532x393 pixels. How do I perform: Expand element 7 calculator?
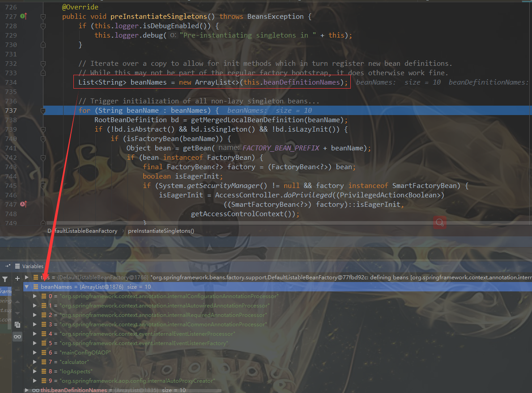[x=34, y=362]
